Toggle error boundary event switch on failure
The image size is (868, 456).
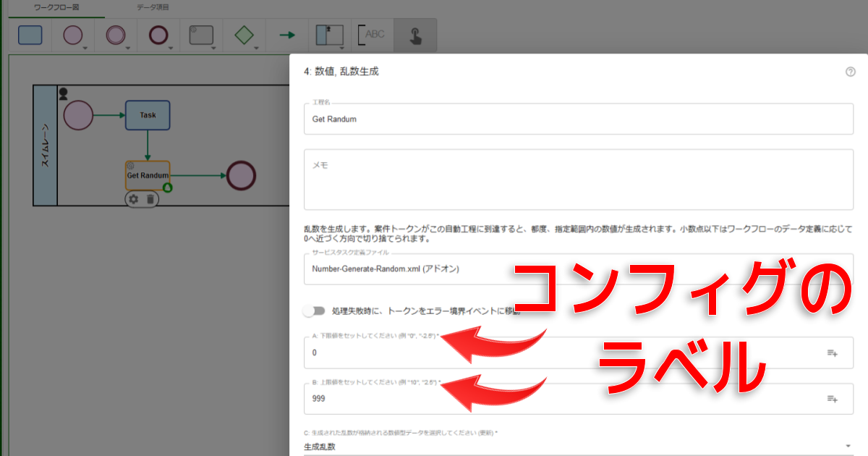point(315,311)
